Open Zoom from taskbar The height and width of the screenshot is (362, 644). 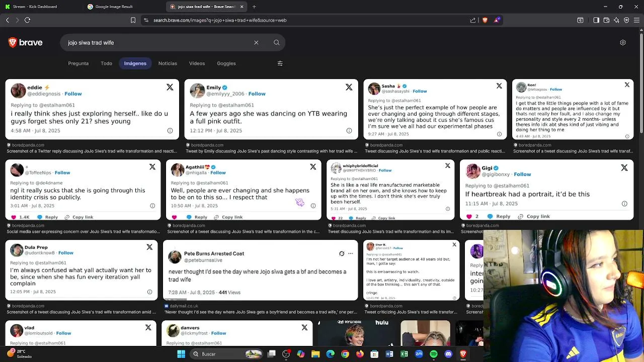pyautogui.click(x=419, y=354)
